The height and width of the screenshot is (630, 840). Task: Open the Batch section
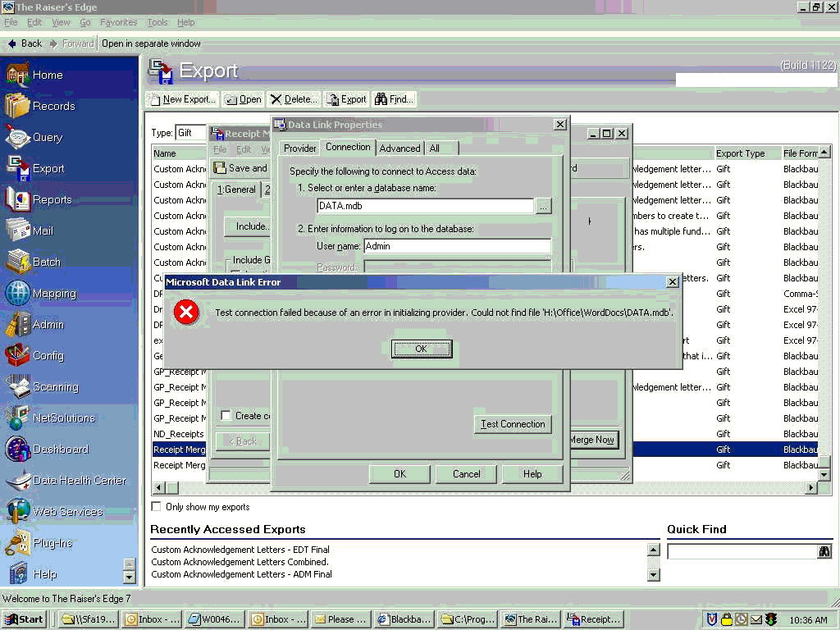pos(33,262)
